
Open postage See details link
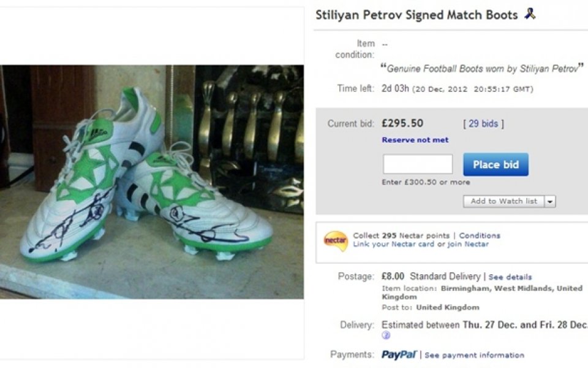click(x=510, y=277)
